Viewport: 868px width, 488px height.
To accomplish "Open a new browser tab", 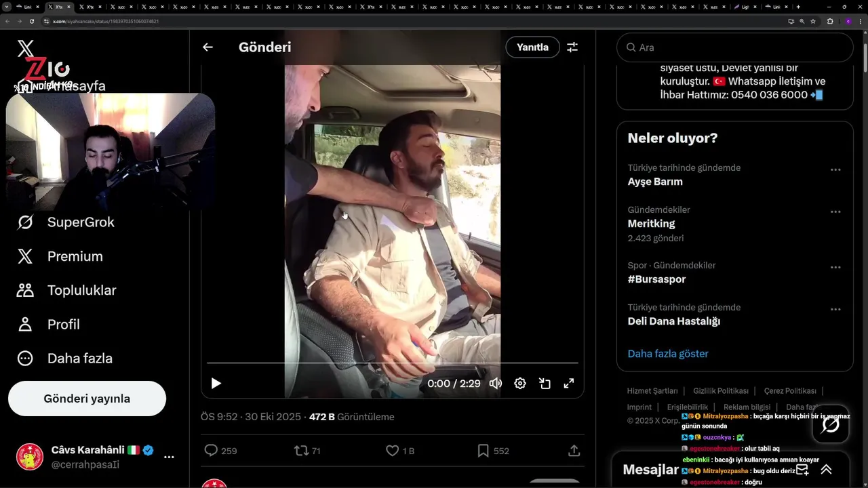I will 798,7.
